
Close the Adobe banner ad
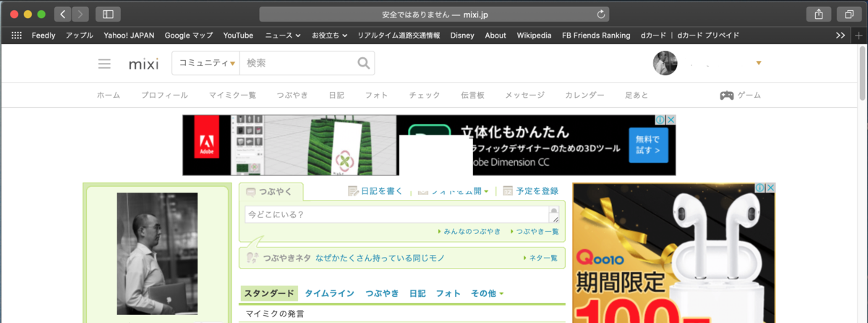point(671,120)
